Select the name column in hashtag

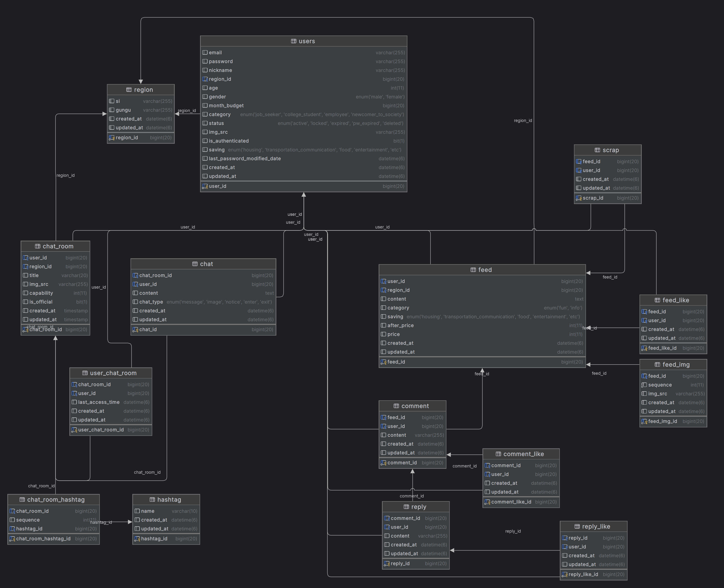(x=166, y=511)
